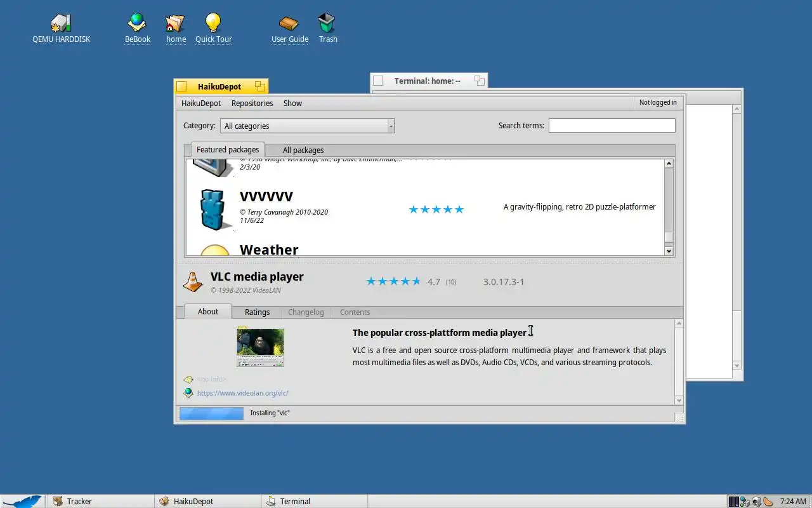Click the volume speaker tray icon
812x508 pixels.
756,501
